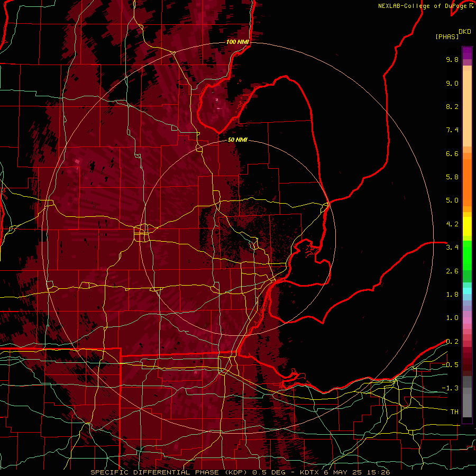The width and height of the screenshot is (476, 476).
Task: Click the yellow segment of the color bar
Action: click(x=467, y=226)
